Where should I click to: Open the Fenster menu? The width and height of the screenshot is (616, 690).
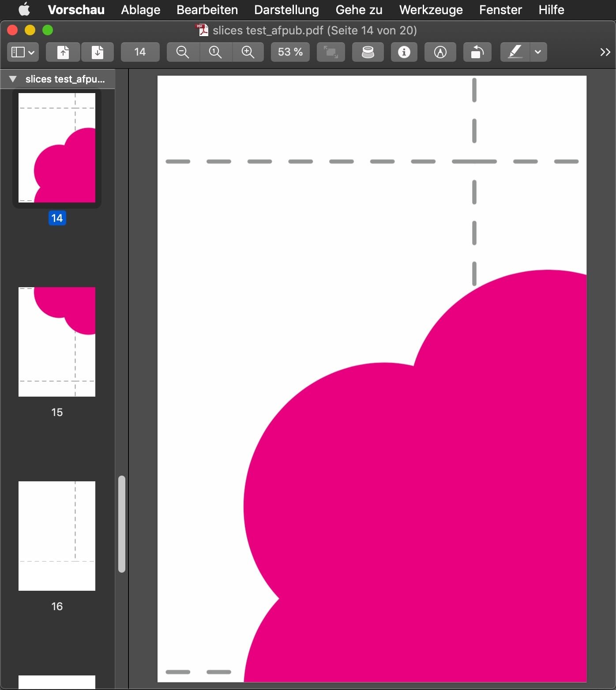(500, 9)
